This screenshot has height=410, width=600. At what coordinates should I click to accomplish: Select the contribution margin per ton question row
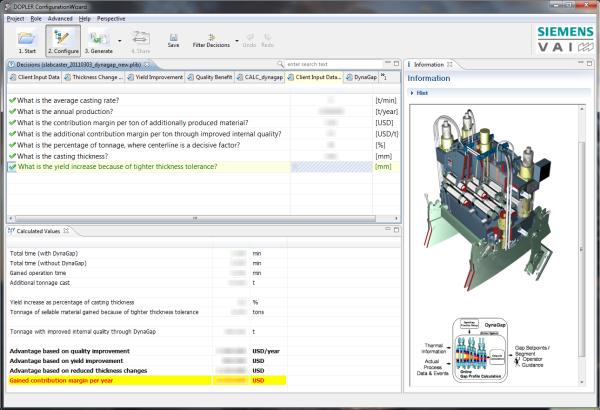[x=204, y=123]
